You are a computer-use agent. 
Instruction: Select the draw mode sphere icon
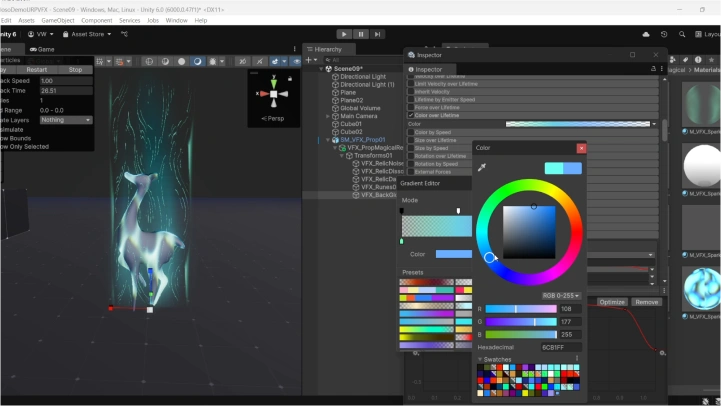point(182,61)
